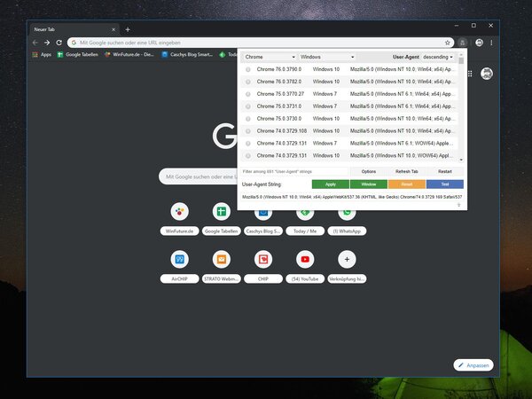Select the Chrome 76.0.3782.0 radio button
The image size is (532, 399).
point(248,82)
